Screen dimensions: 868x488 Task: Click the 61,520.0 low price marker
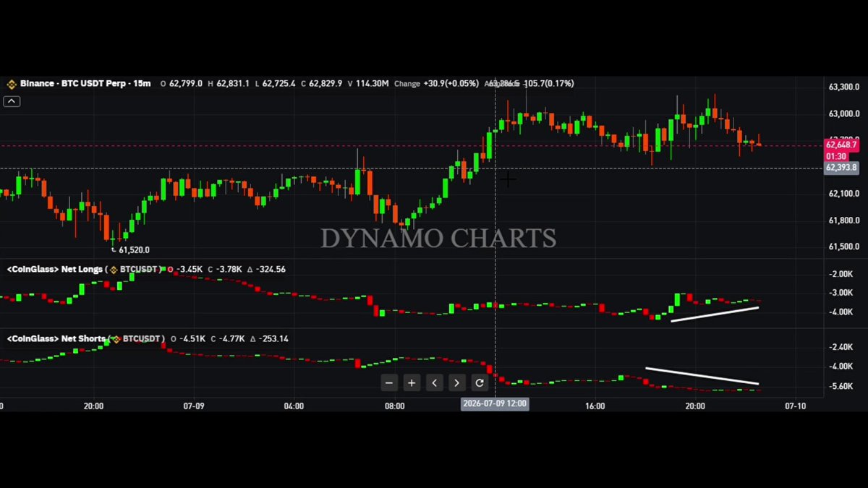(x=134, y=250)
